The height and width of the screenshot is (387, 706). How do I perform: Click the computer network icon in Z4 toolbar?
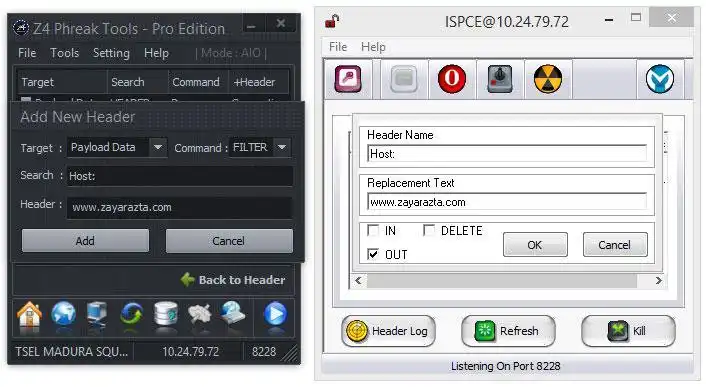(x=97, y=314)
